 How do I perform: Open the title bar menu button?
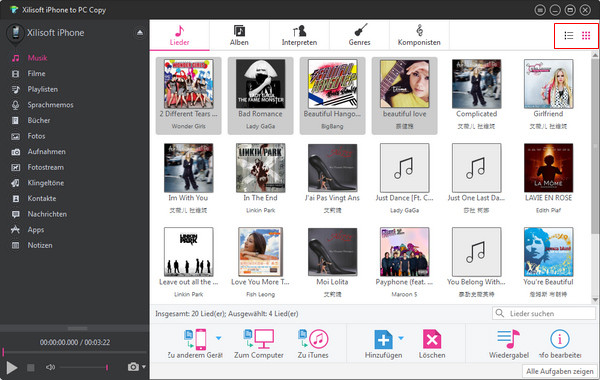coord(540,10)
